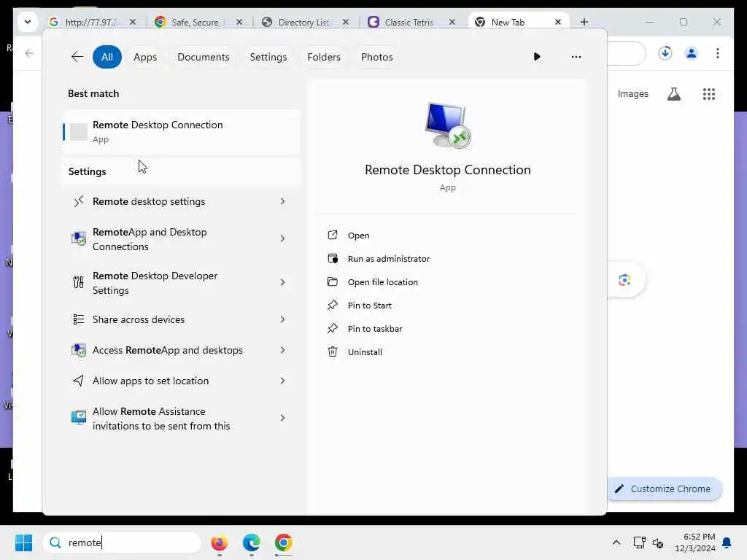Open Remote desktop settings result
Viewport: 747px width, 560px height.
point(181,201)
